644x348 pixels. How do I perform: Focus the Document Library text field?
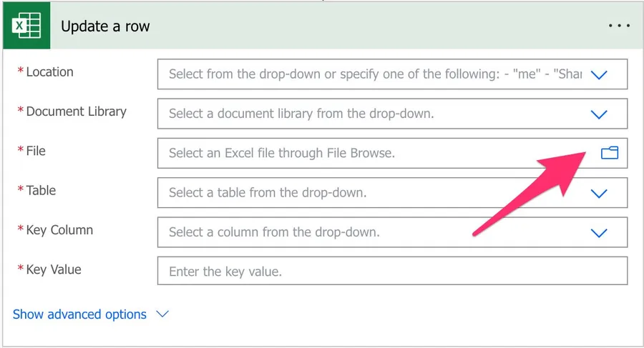(372, 114)
